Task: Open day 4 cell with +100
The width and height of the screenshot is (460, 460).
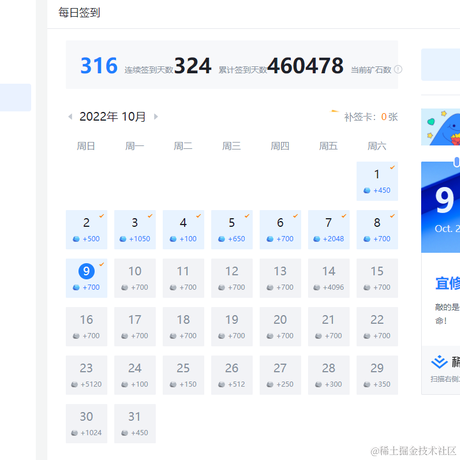Action: pyautogui.click(x=183, y=230)
